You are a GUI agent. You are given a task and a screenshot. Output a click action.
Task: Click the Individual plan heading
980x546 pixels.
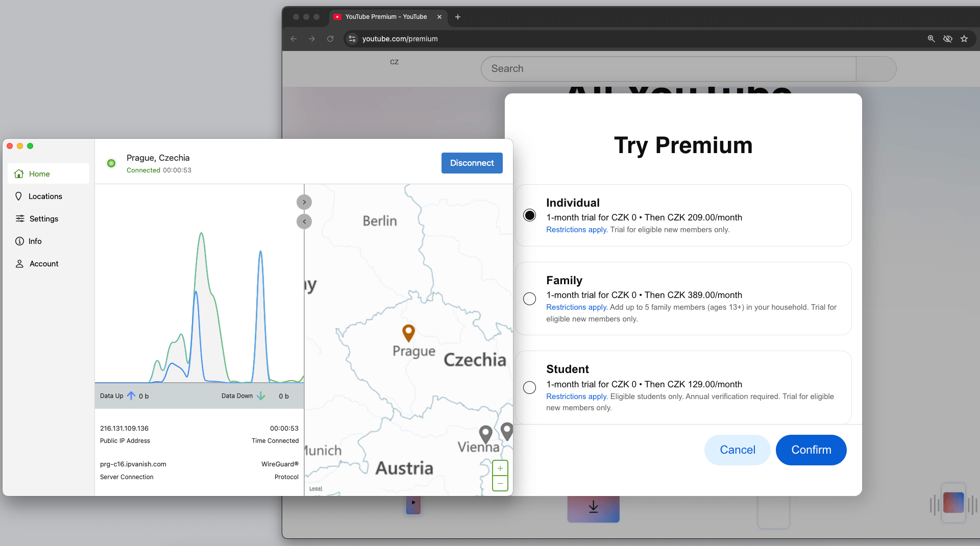pos(573,203)
